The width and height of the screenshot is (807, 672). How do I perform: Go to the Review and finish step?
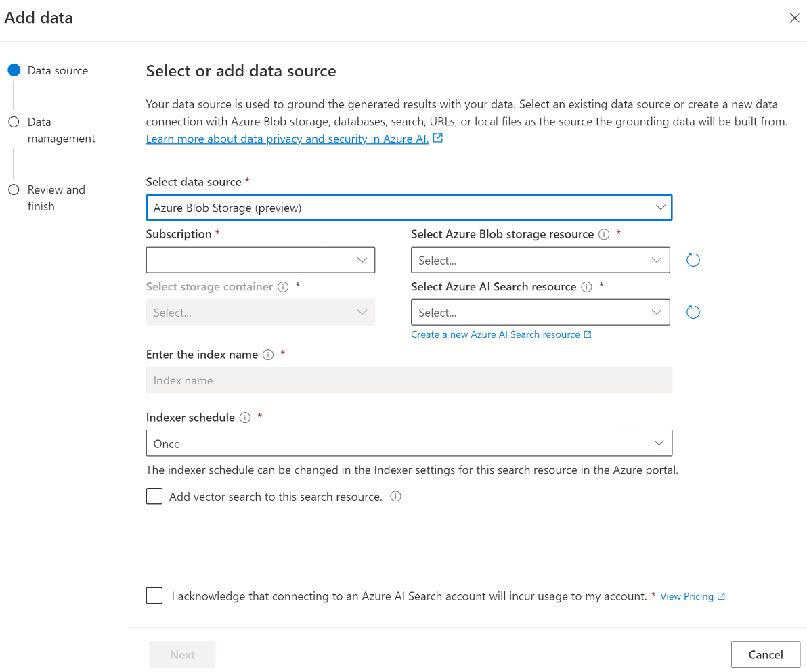[56, 198]
